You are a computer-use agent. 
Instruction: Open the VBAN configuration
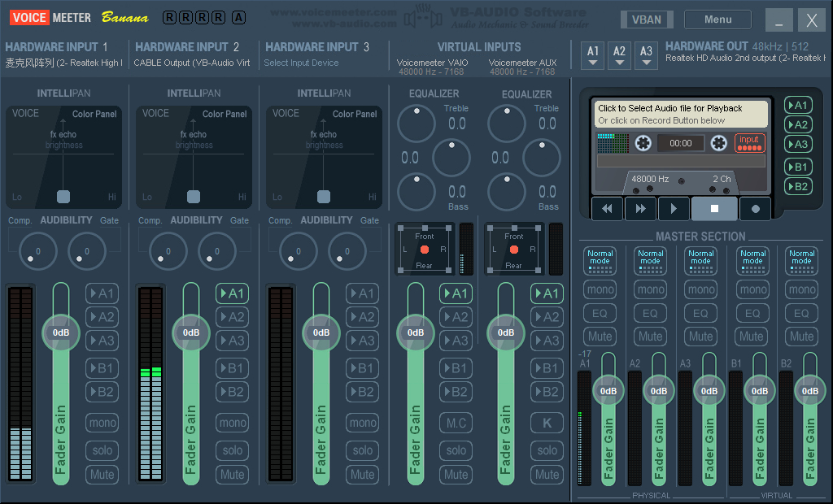click(x=647, y=20)
